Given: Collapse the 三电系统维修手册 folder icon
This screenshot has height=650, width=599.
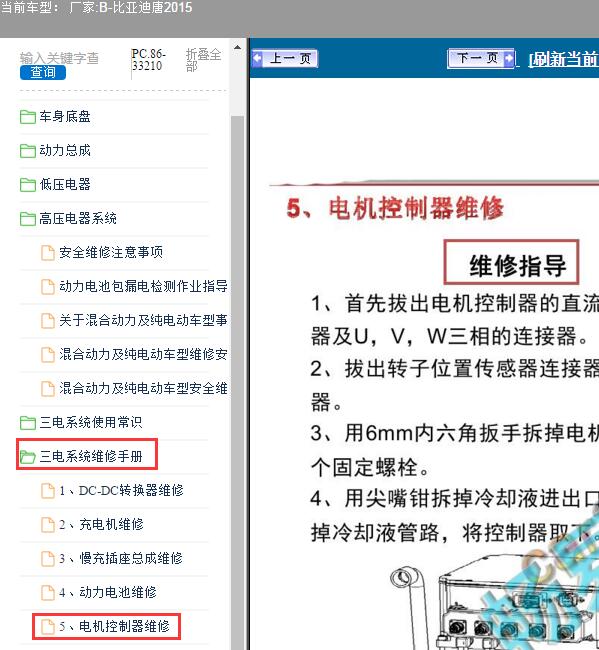Looking at the screenshot, I should click(28, 457).
